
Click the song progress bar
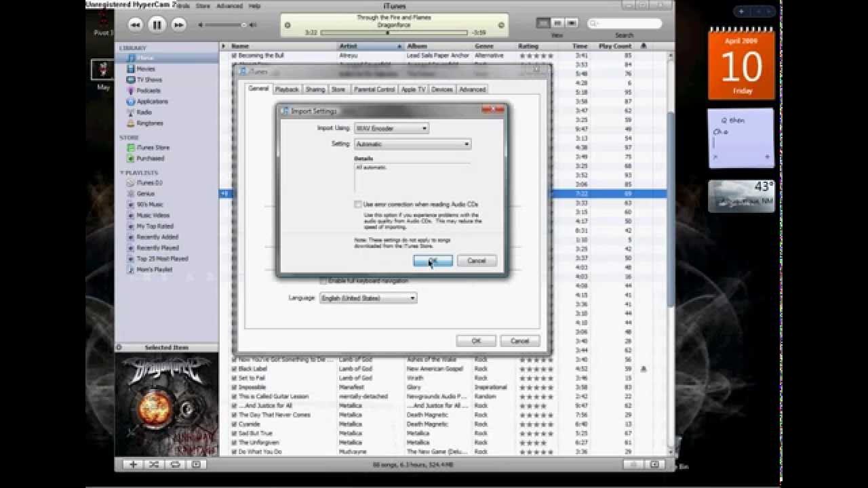tap(393, 32)
